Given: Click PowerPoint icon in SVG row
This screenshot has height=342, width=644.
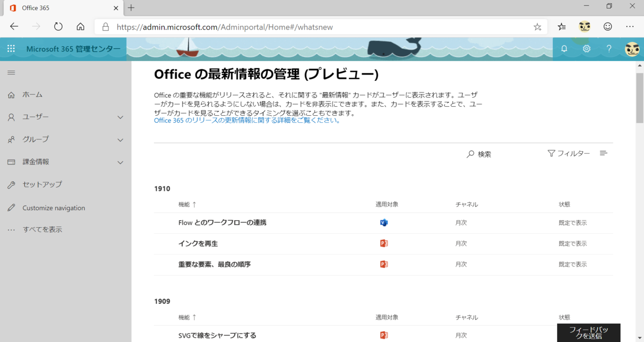Looking at the screenshot, I should 384,335.
